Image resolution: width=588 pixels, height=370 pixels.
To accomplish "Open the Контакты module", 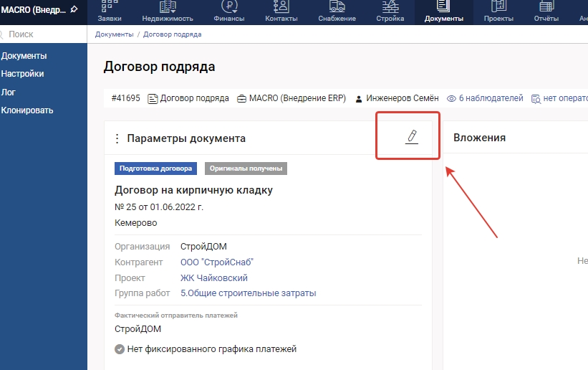I will point(281,12).
